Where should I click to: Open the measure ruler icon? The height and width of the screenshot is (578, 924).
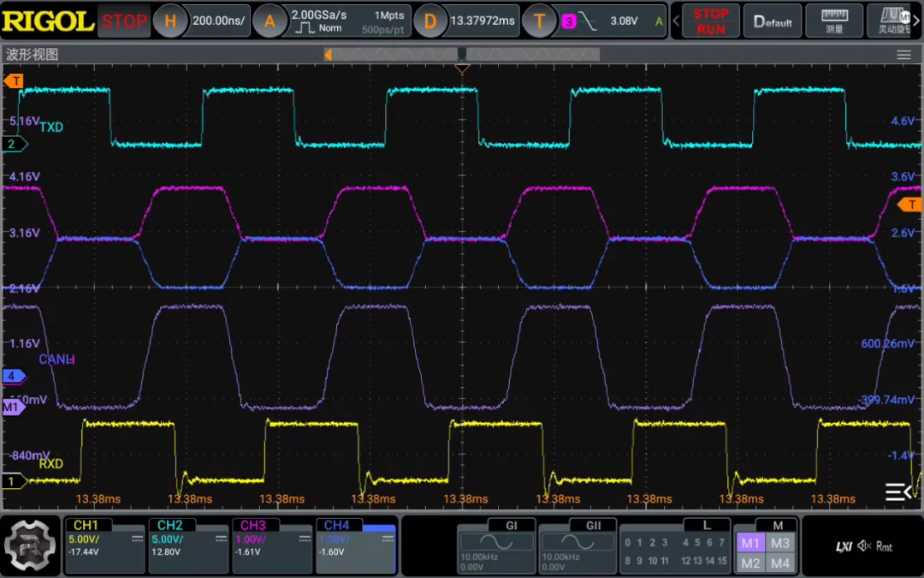(833, 21)
